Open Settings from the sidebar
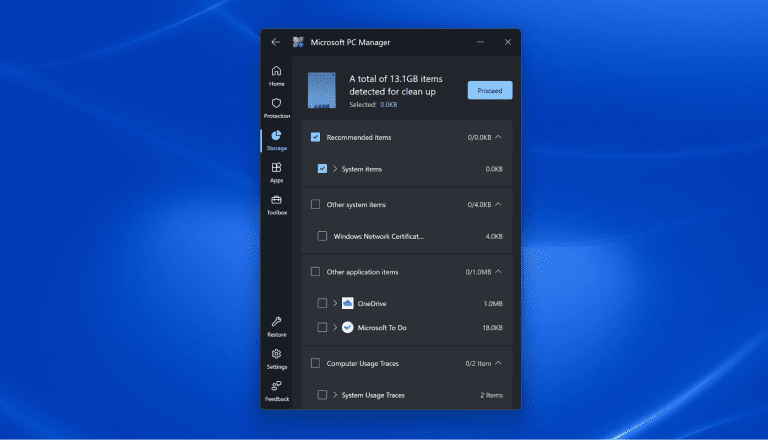Image resolution: width=768 pixels, height=440 pixels. coord(276,358)
